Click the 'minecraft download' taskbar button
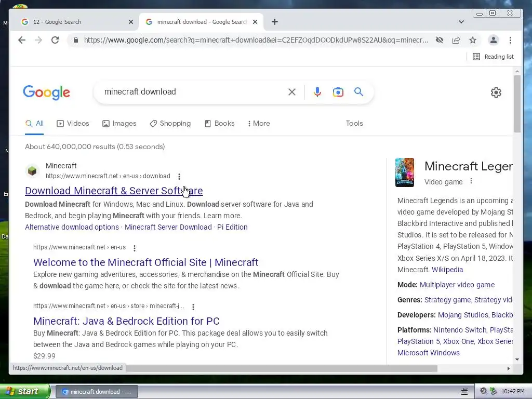Screen dimensions: 532x399 (x=96, y=392)
